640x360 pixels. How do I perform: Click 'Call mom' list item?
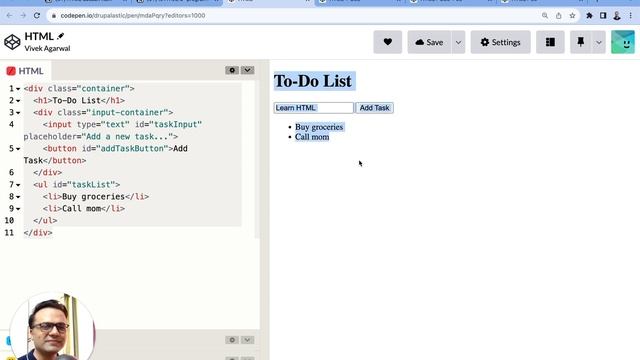pos(312,137)
